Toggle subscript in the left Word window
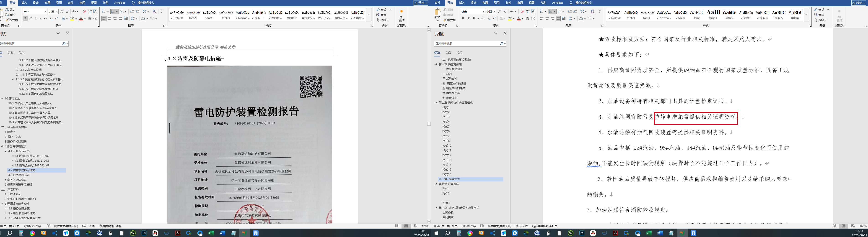 (x=51, y=18)
